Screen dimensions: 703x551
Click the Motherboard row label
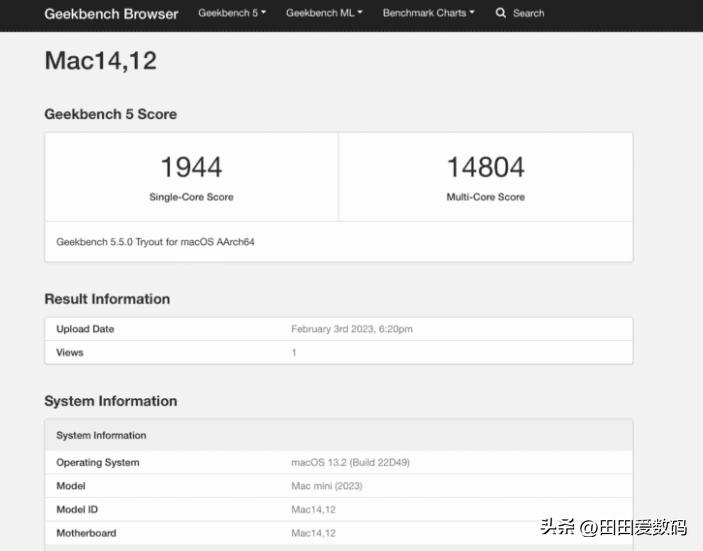coord(86,533)
